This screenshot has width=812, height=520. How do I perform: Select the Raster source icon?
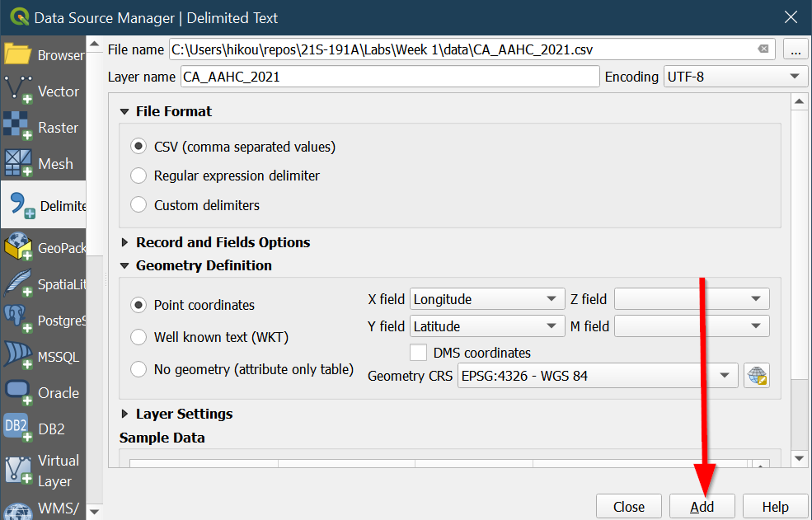18,128
